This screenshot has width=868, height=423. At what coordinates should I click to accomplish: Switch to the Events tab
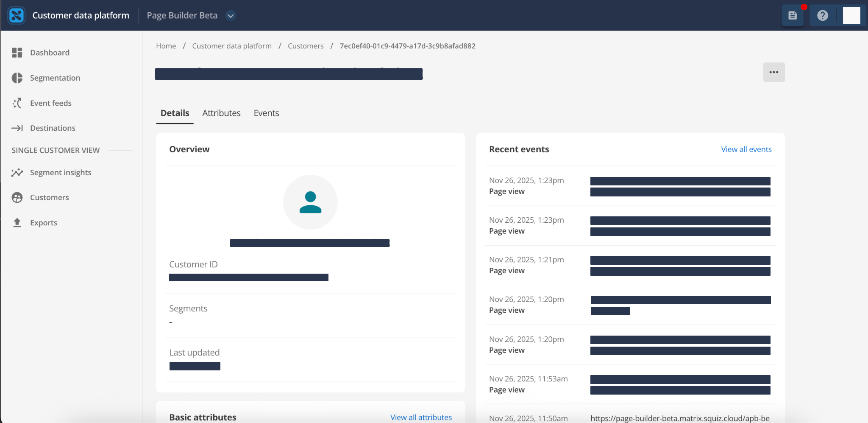click(x=266, y=113)
